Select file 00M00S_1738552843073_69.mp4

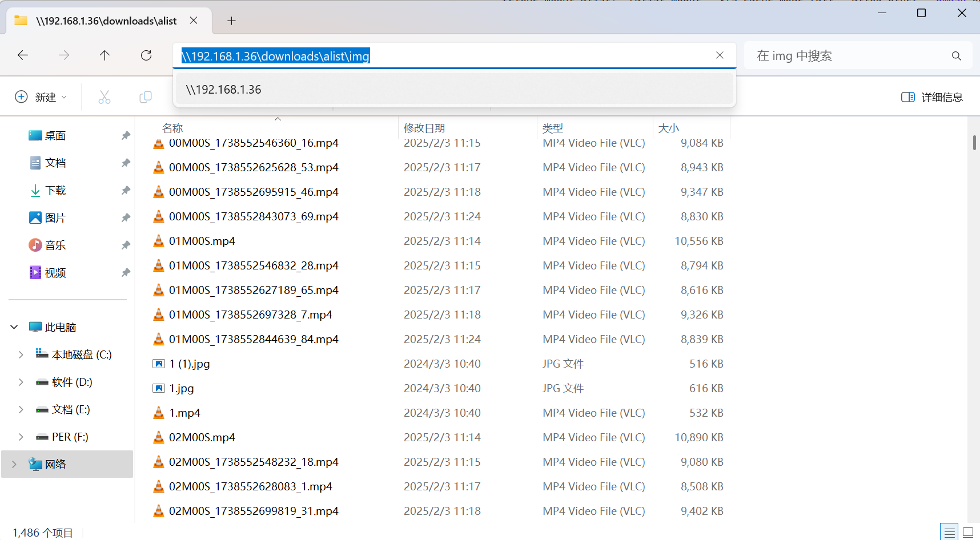click(x=254, y=216)
